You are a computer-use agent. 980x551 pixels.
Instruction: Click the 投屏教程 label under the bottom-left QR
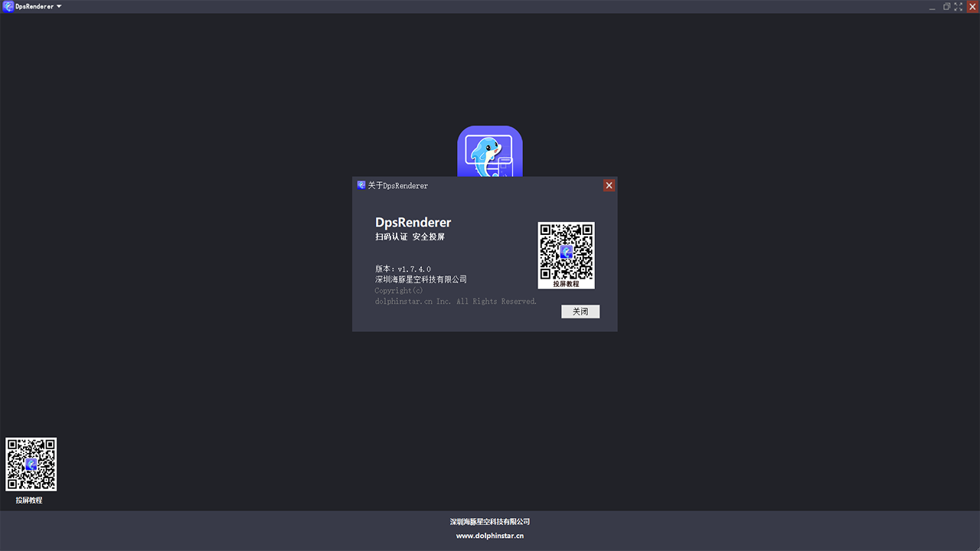[31, 500]
